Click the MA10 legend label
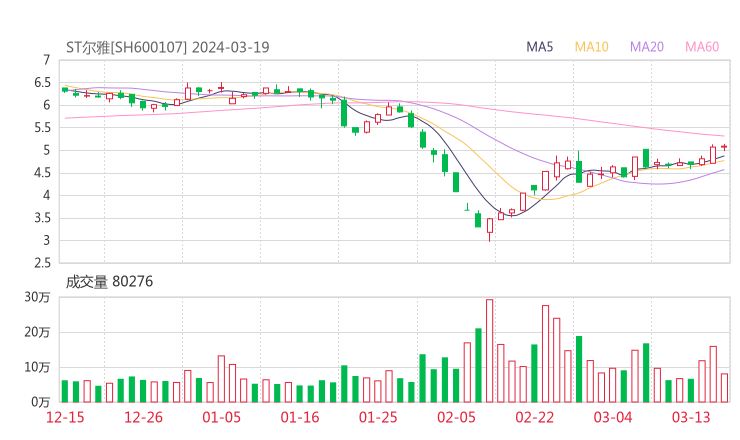This screenshot has height=440, width=740. click(x=591, y=47)
